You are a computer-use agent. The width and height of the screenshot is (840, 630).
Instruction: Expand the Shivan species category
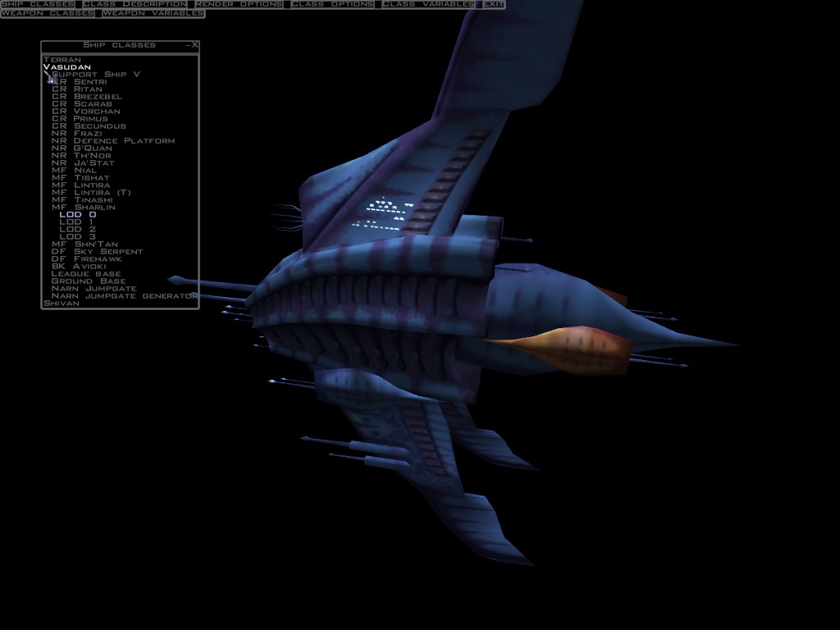61,304
